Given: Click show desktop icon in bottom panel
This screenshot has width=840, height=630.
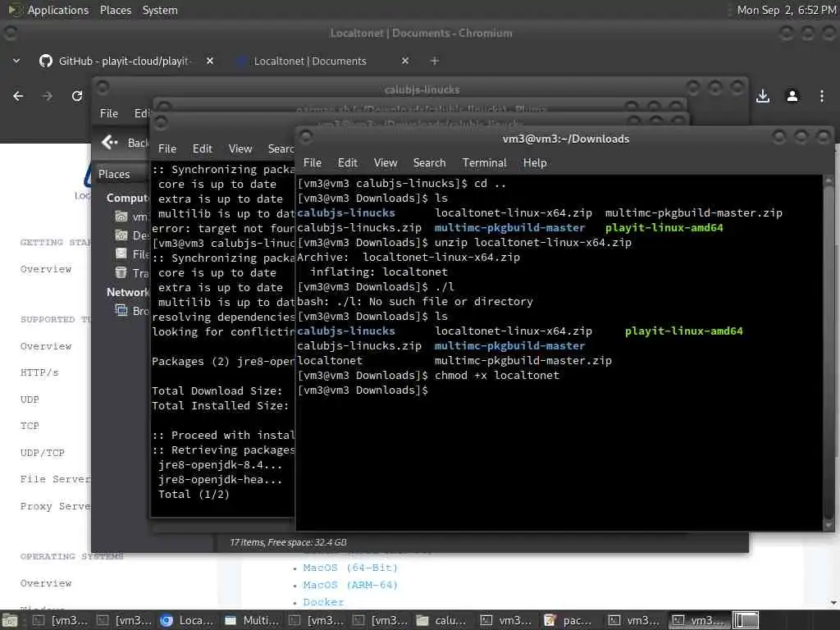Looking at the screenshot, I should pos(9,620).
